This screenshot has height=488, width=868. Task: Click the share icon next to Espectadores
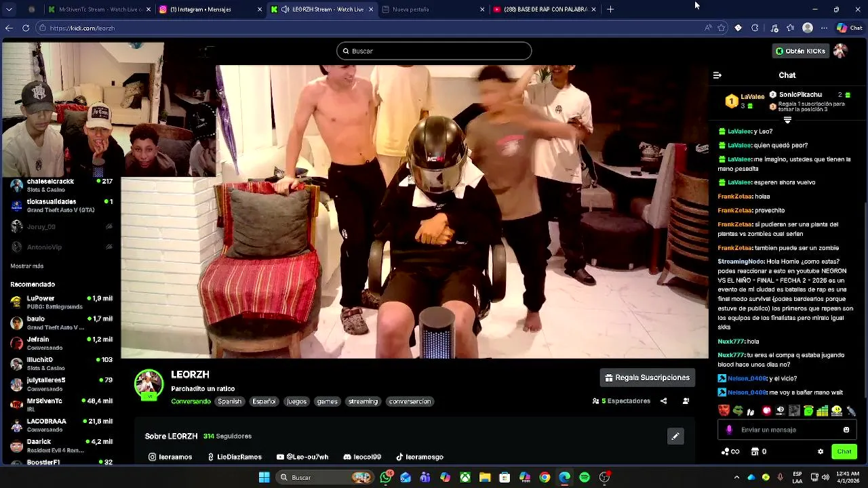click(x=663, y=401)
